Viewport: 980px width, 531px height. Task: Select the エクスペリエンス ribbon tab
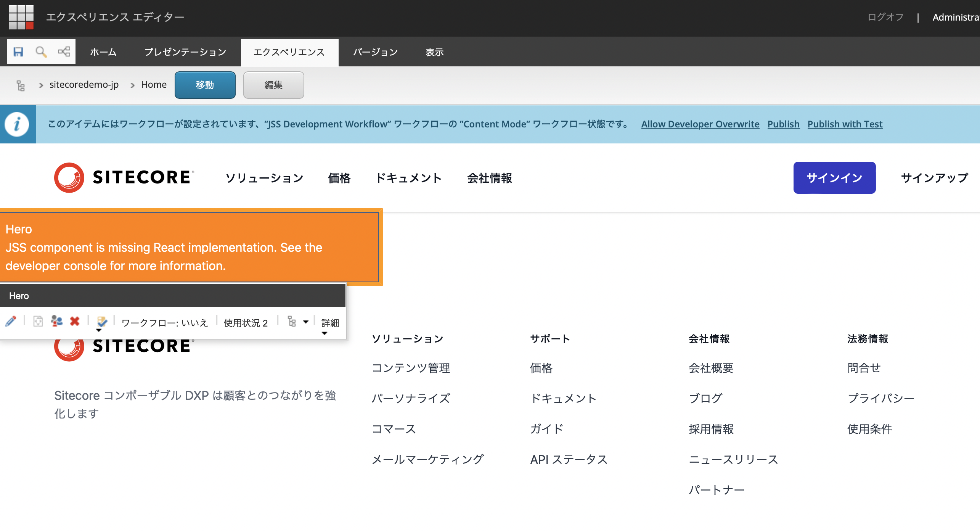click(289, 52)
